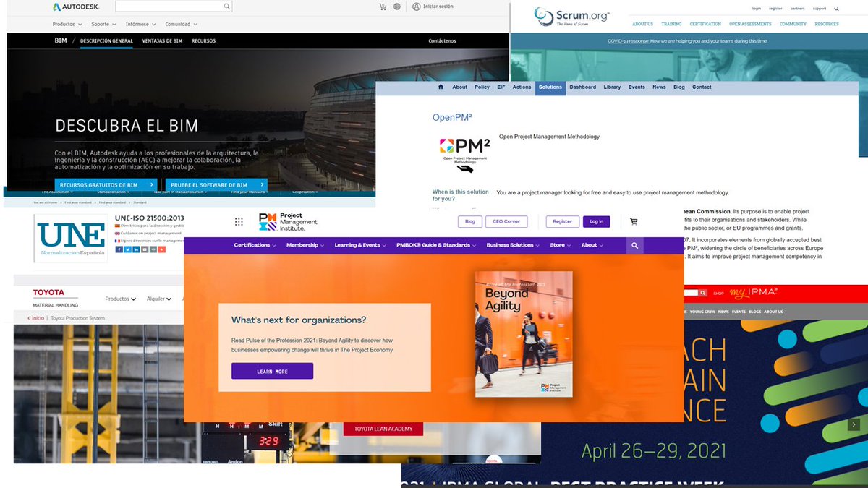
Task: Click the Scrum.org register link
Action: pyautogui.click(x=775, y=9)
